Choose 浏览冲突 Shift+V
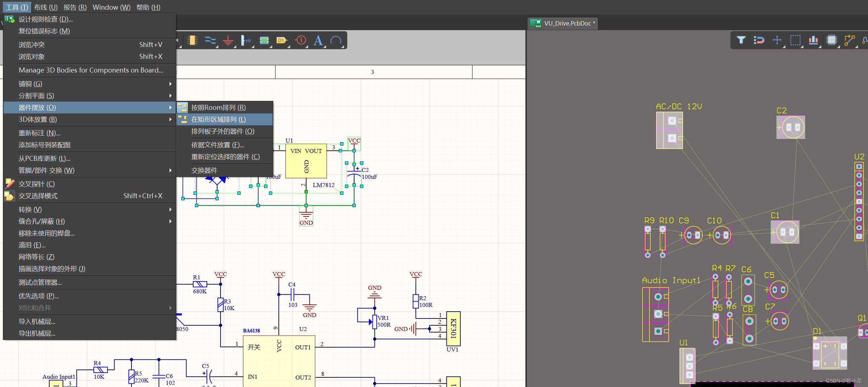This screenshot has height=387, width=868. 90,45
